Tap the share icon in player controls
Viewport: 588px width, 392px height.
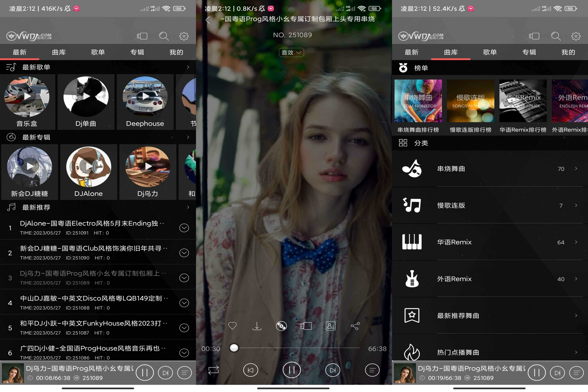(355, 326)
